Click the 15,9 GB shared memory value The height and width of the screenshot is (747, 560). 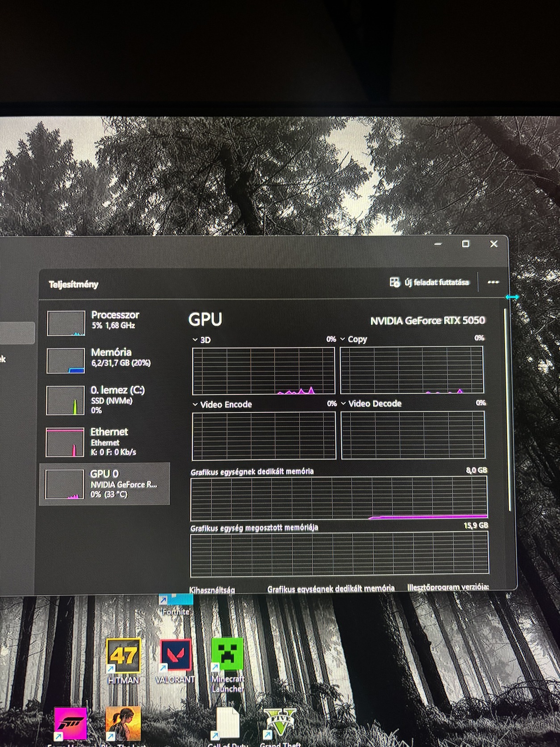[476, 525]
